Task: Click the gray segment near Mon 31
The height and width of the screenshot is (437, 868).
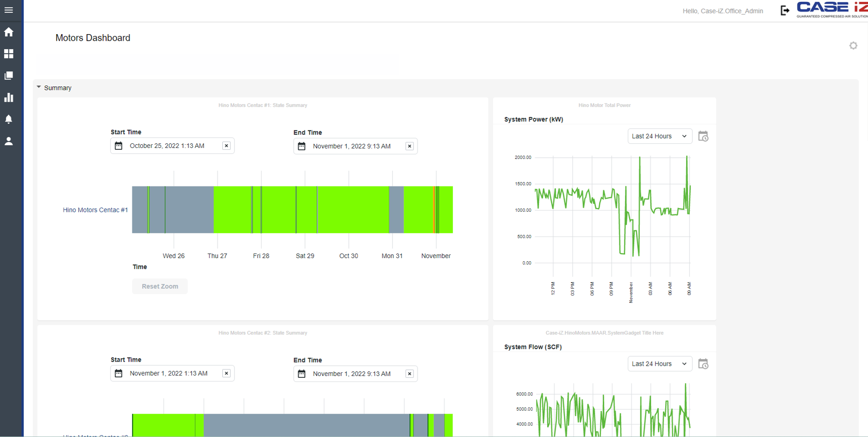Action: coord(396,209)
